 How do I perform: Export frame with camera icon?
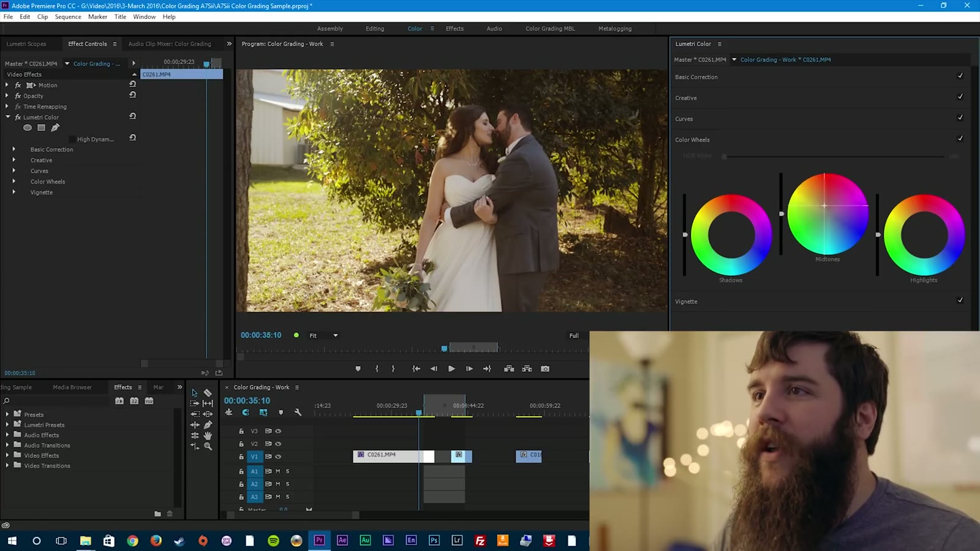click(x=545, y=369)
